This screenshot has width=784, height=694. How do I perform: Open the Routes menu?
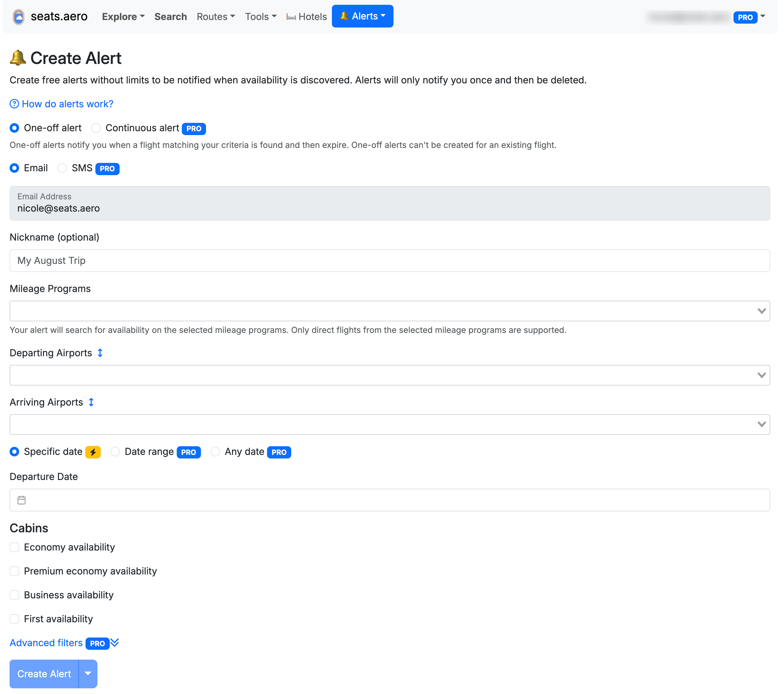(x=216, y=16)
